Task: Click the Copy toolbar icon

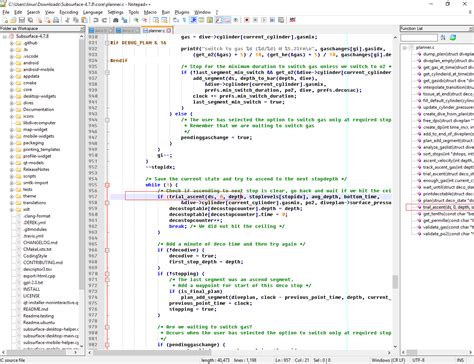Action: 76,20
